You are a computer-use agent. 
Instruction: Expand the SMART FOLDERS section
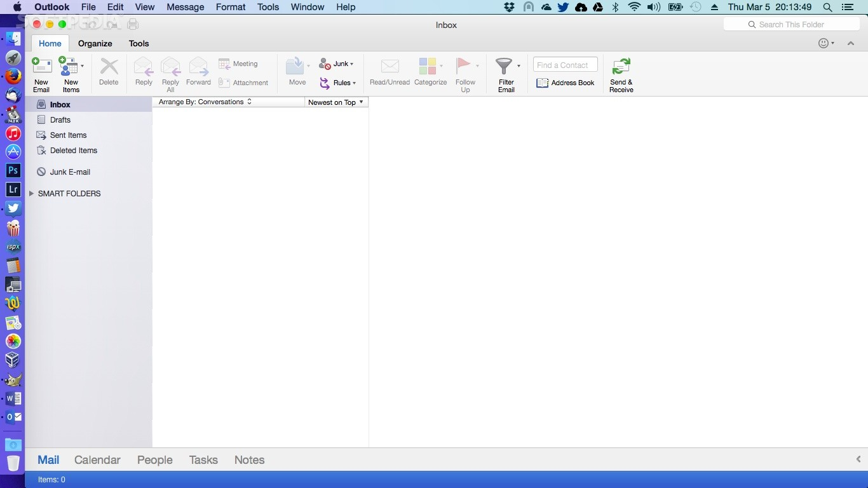pyautogui.click(x=31, y=193)
